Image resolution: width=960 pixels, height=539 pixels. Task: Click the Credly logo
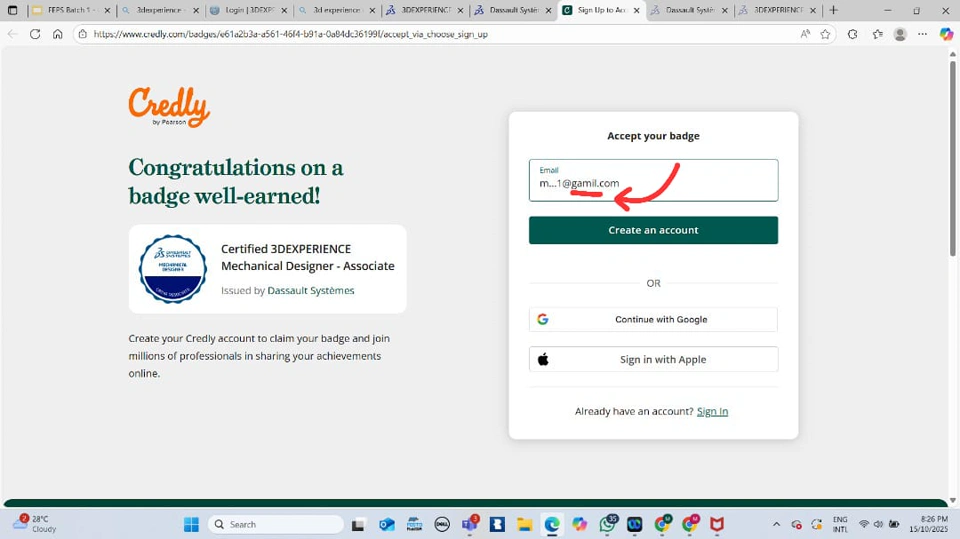(x=169, y=107)
